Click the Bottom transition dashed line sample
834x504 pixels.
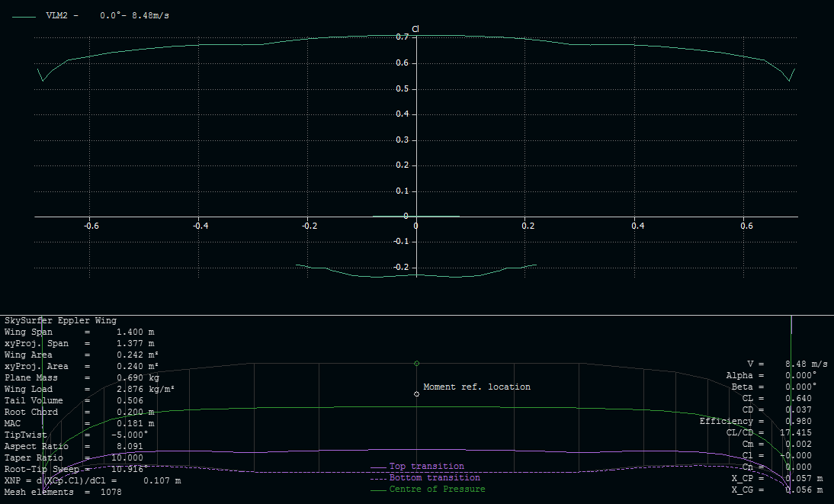[378, 478]
